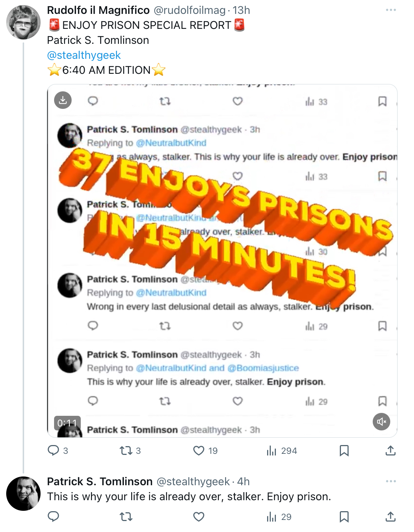Share Rudolfo's tweet via share icon
This screenshot has height=532, width=414.
[391, 451]
